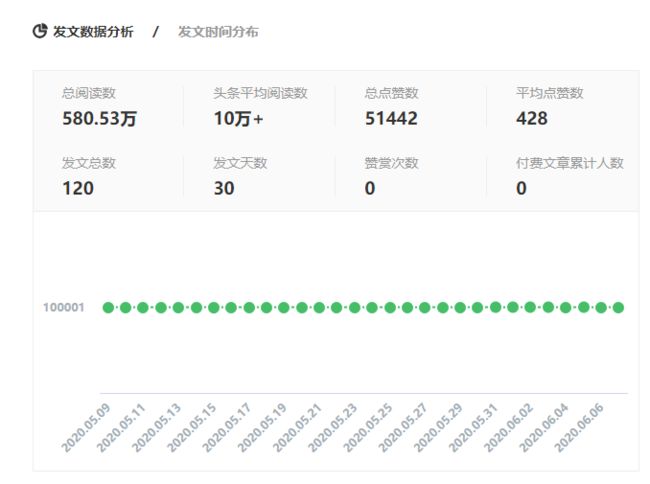This screenshot has width=650, height=484.
Task: Switch to the 发文数据分析 tab
Action: click(93, 31)
